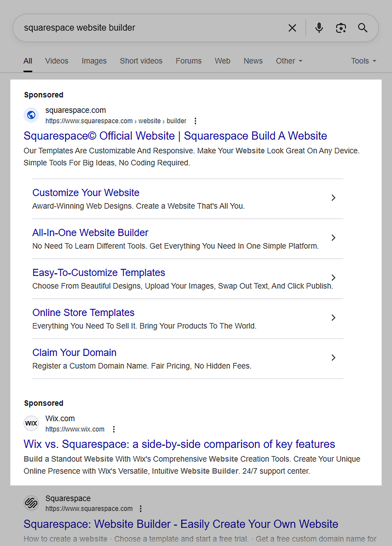
Task: Select the Short videos tab
Action: click(x=141, y=61)
